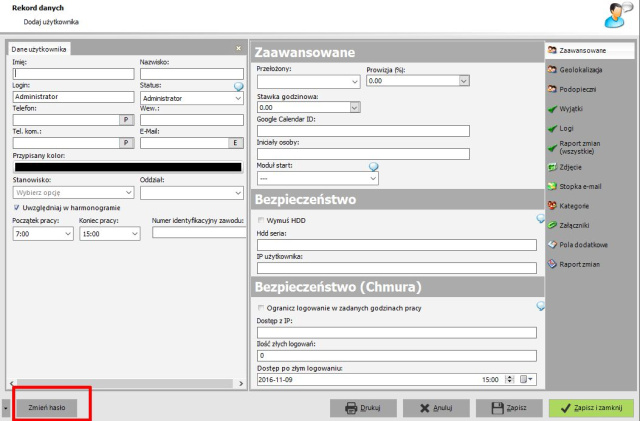Viewport: 640px width, 421px height.
Task: Open calendar picker for Dostęp po złym logowaniu
Action: pos(526,379)
